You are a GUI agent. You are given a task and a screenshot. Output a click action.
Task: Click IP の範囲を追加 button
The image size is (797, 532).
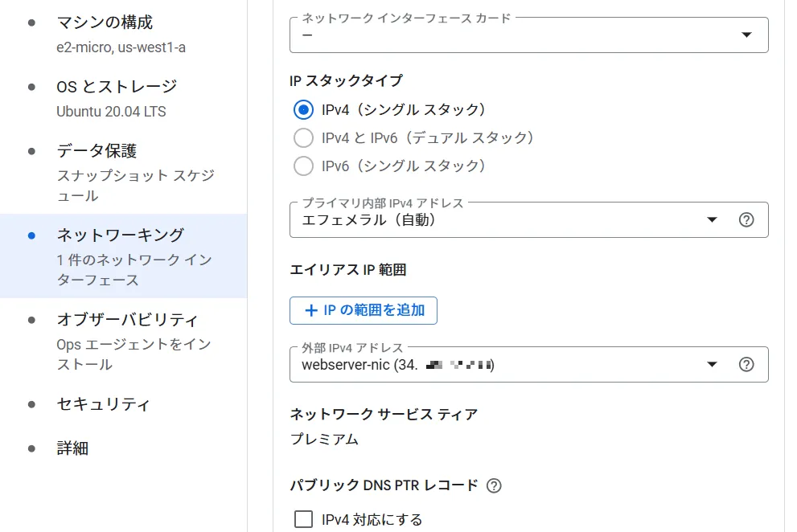tap(364, 310)
